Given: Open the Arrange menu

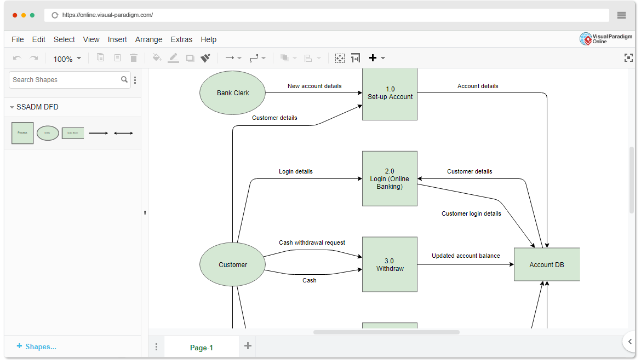Looking at the screenshot, I should pos(148,39).
